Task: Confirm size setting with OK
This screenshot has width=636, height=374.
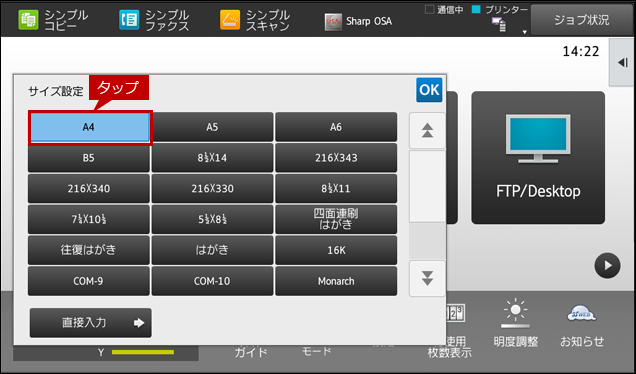Action: coord(429,90)
